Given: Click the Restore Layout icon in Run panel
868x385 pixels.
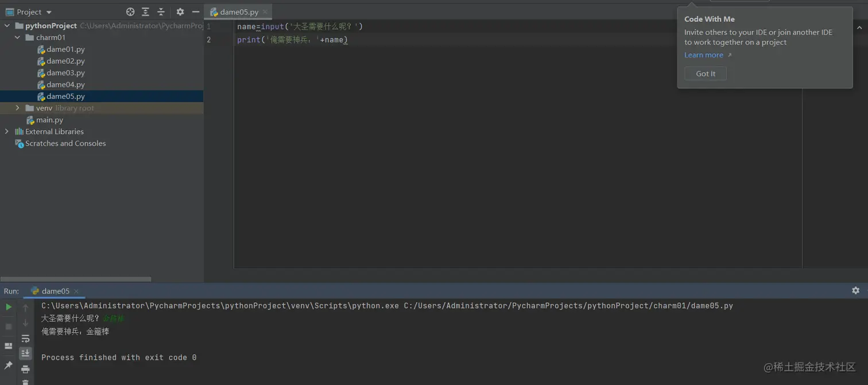Looking at the screenshot, I should (9, 346).
